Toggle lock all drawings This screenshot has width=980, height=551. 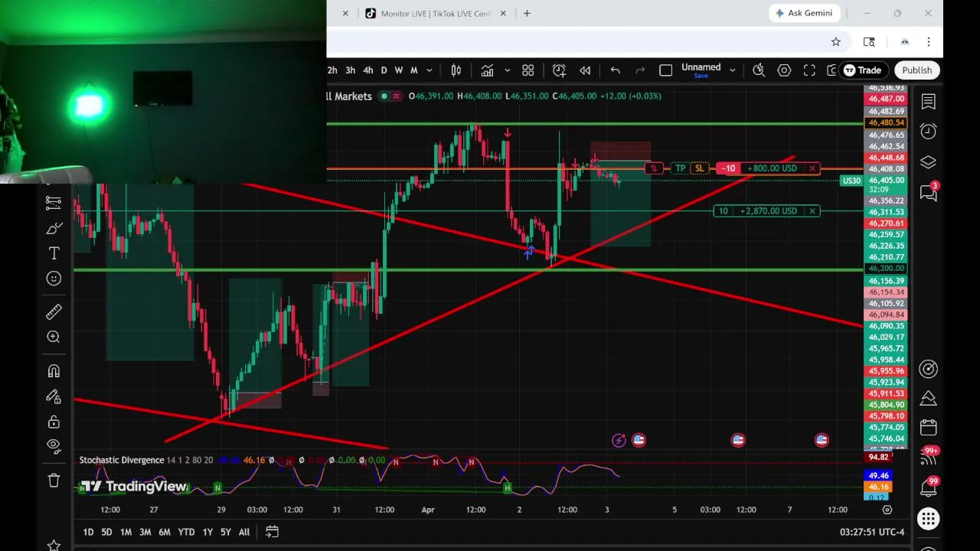[x=54, y=422]
